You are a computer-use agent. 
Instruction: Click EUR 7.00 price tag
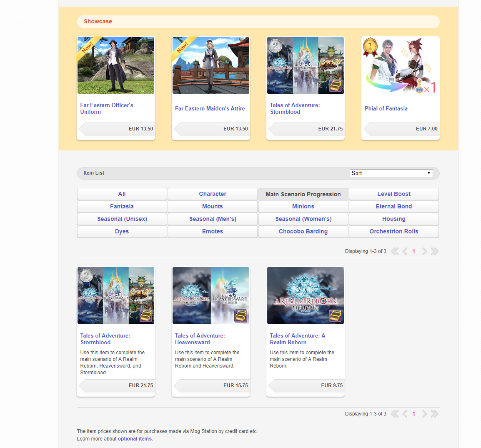(401, 129)
